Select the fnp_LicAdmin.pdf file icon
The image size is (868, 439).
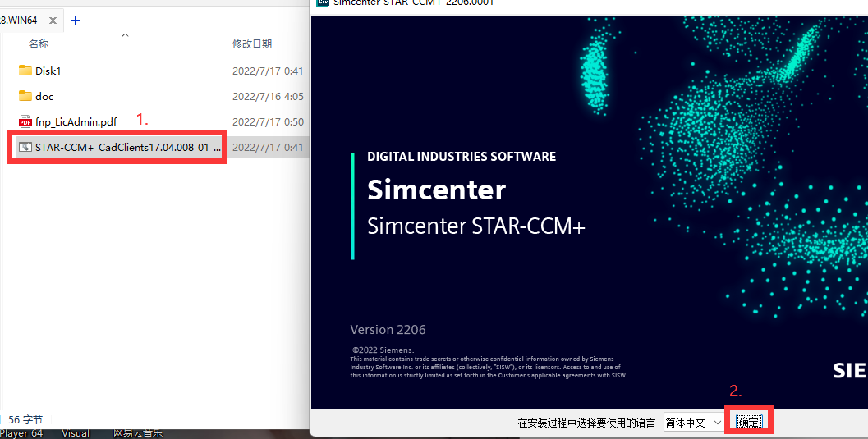25,121
